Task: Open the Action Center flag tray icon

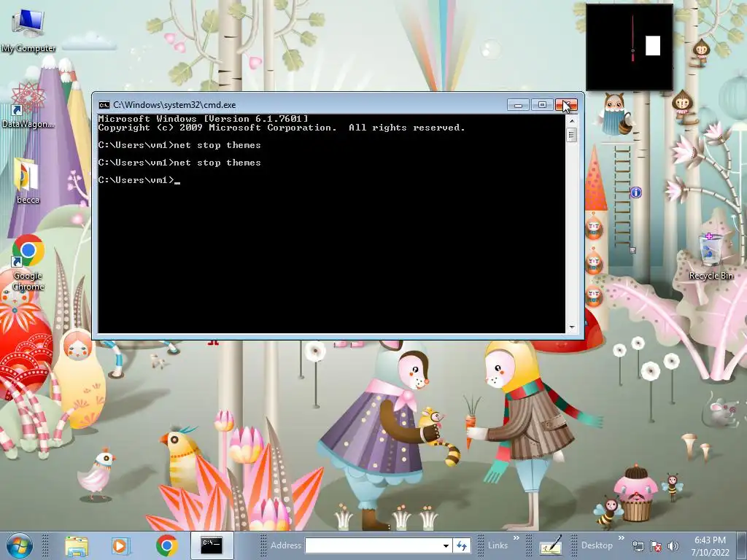Action: coord(656,546)
